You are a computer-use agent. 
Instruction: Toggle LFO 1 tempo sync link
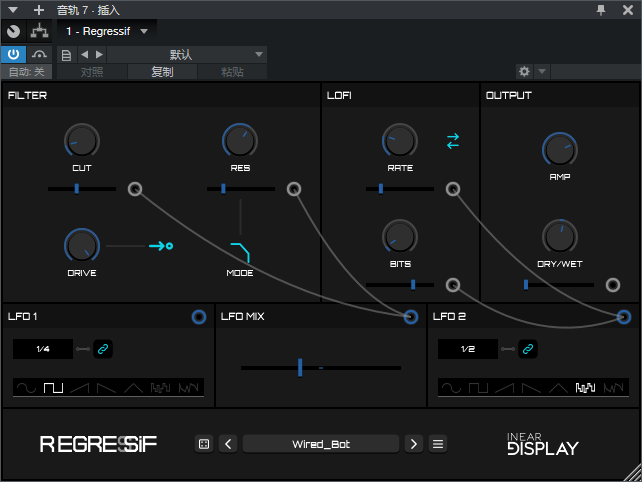click(x=102, y=348)
